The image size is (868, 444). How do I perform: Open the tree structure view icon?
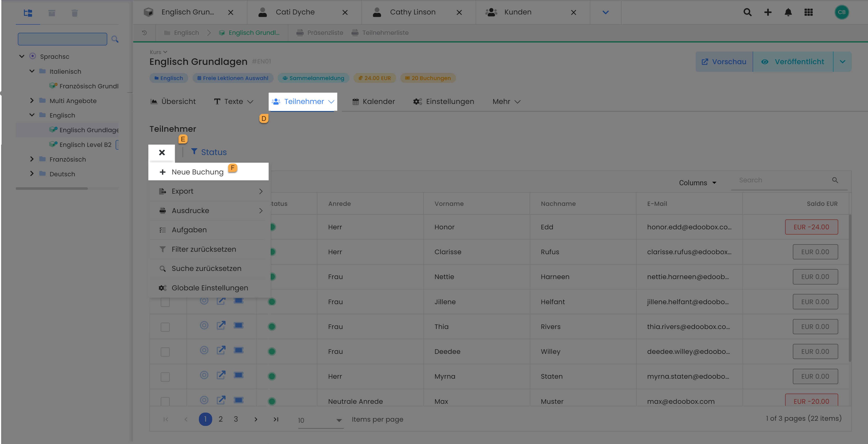tap(28, 13)
